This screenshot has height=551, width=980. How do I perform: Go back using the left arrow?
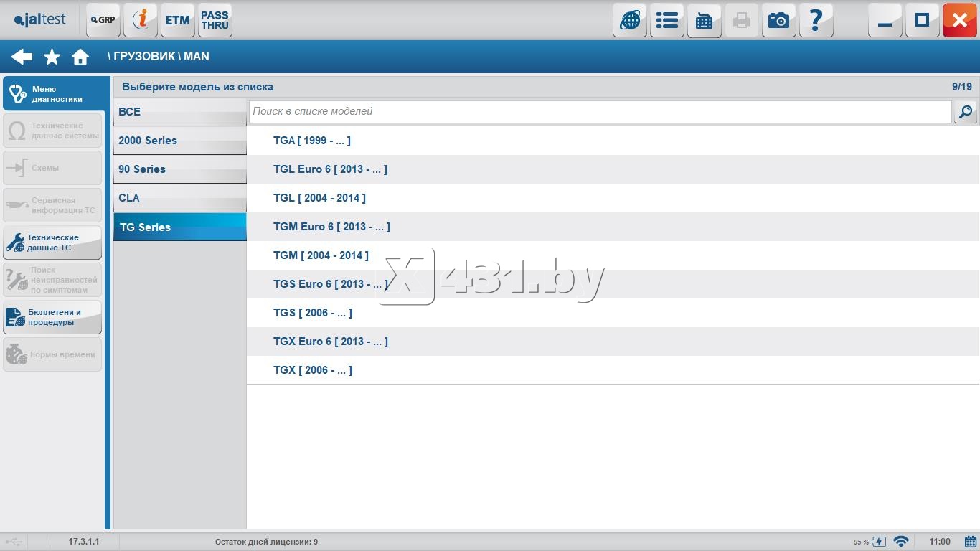(22, 57)
